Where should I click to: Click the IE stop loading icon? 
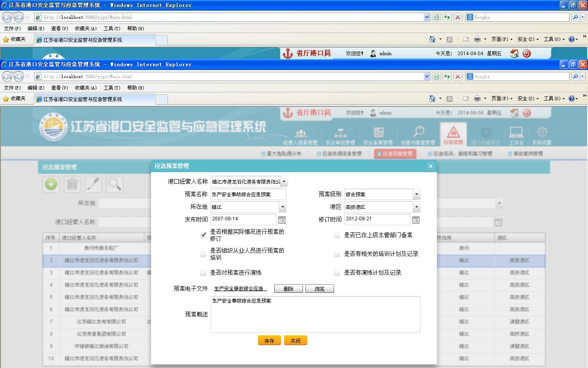[458, 76]
